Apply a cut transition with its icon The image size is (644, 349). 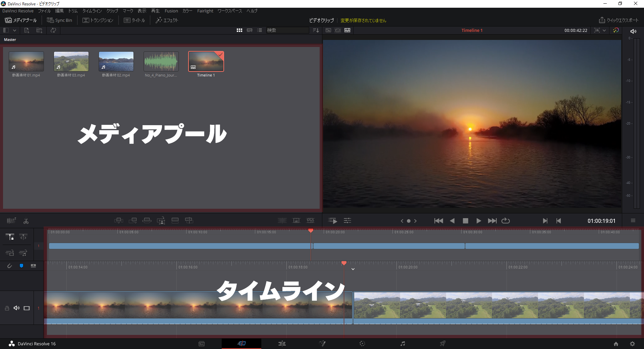282,220
